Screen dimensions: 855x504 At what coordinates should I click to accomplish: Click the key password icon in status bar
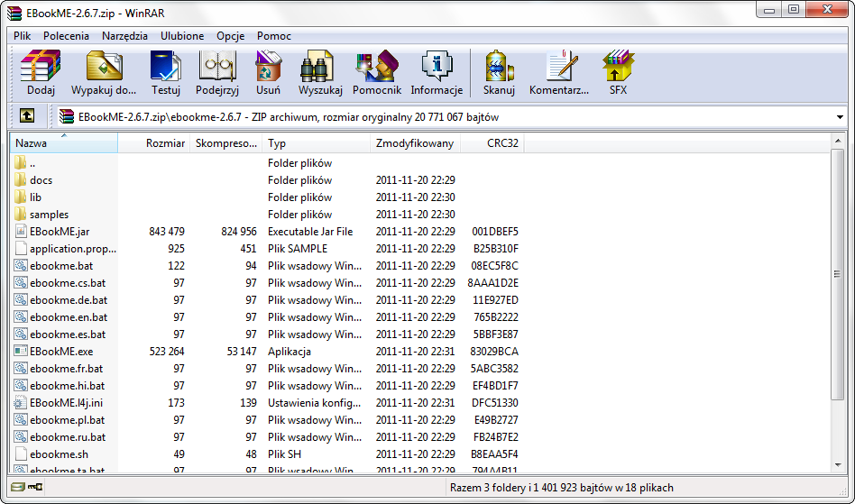click(35, 487)
